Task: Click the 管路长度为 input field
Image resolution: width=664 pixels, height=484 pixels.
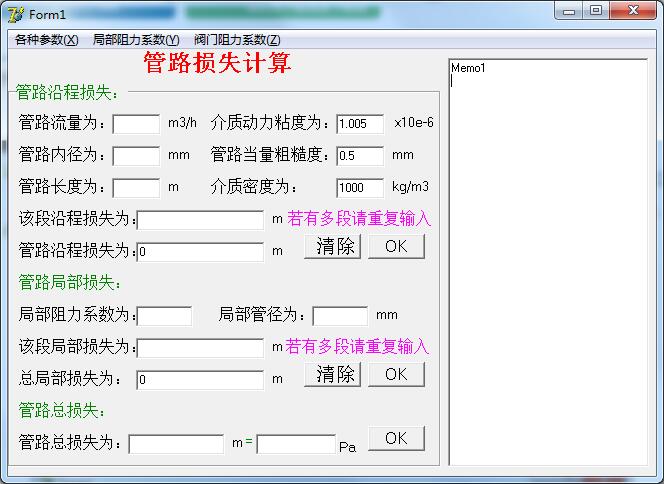Action: [136, 188]
